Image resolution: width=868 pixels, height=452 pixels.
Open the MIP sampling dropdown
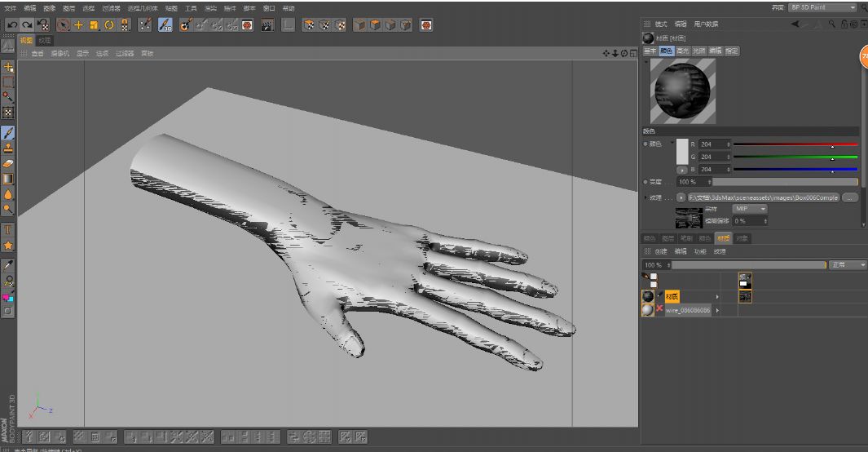coord(750,209)
